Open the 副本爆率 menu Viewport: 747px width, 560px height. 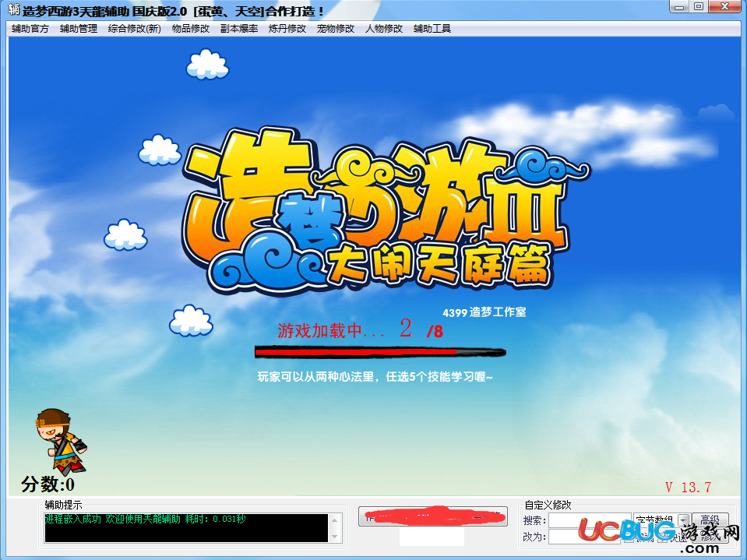pyautogui.click(x=239, y=29)
